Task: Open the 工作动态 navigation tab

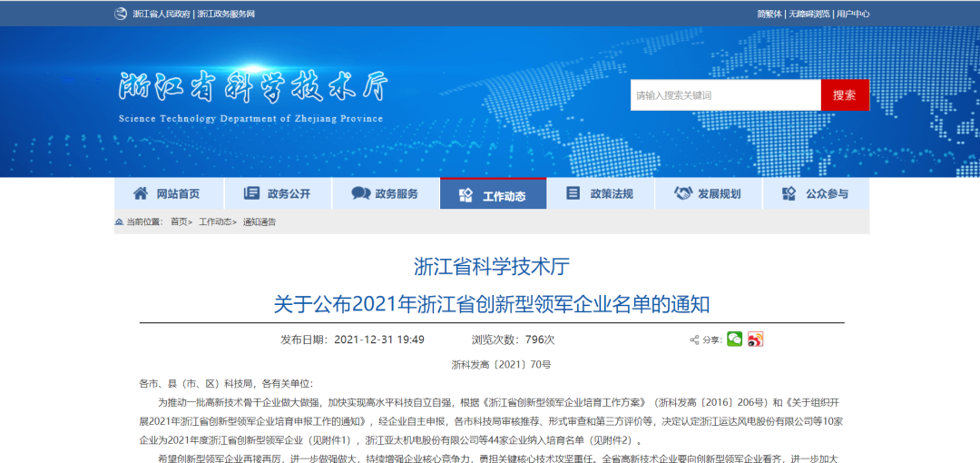Action: [494, 194]
